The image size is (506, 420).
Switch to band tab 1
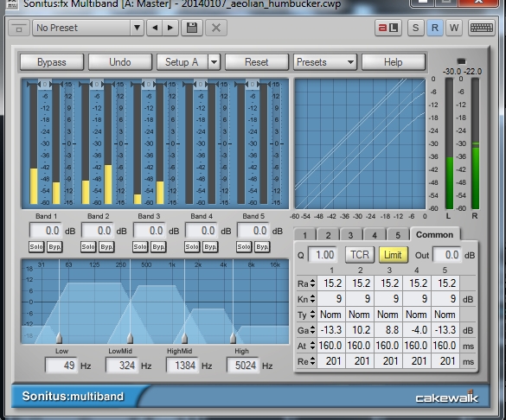tap(304, 235)
